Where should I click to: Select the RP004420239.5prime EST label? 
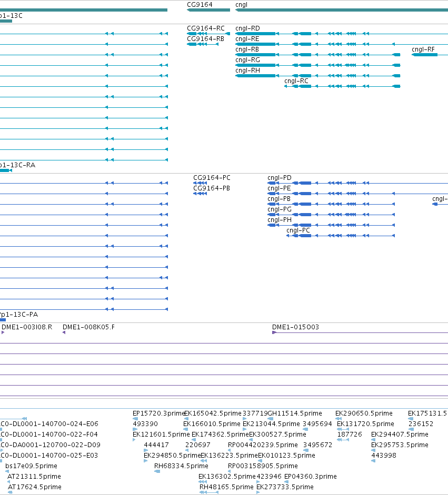pos(263,445)
